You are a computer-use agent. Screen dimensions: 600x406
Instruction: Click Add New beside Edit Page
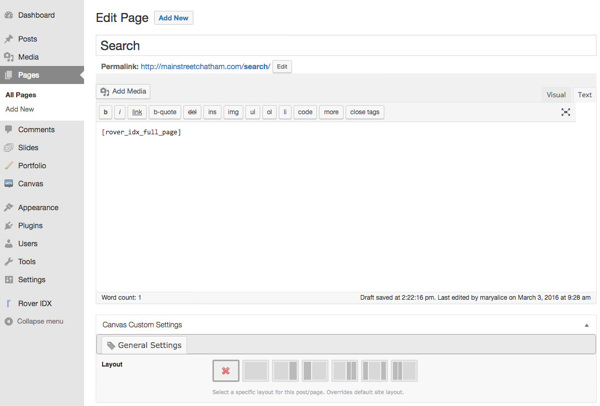click(x=174, y=18)
